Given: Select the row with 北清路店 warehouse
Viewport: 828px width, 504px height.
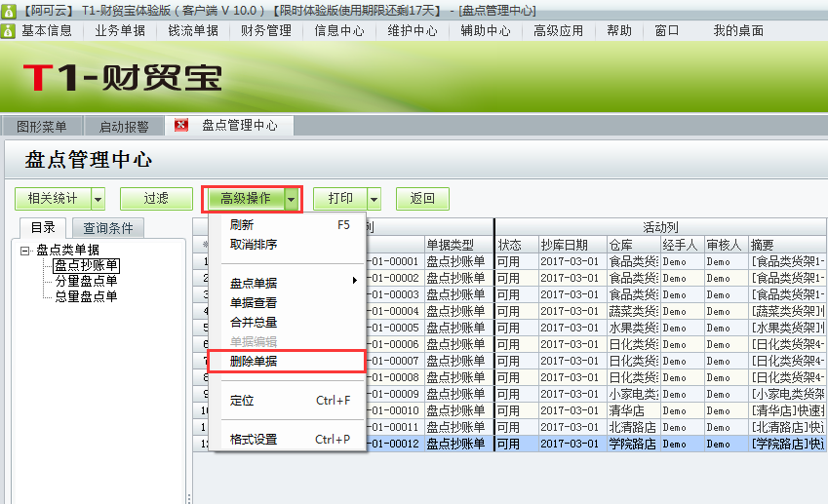Looking at the screenshot, I should coord(634,427).
